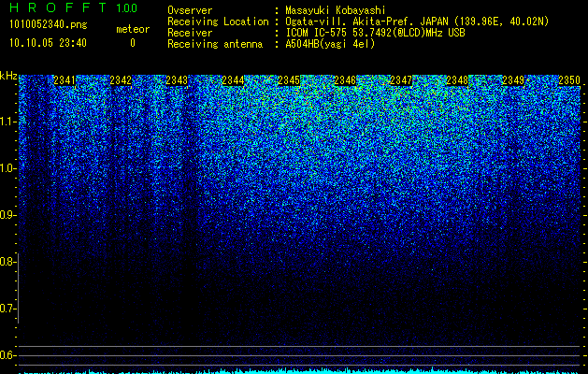Click the kHz axis unit label
588x374 pixels.
[x=8, y=76]
